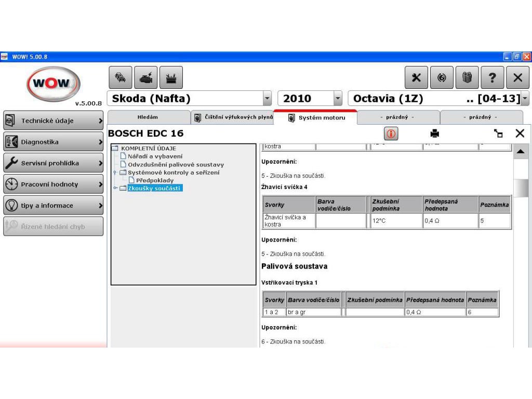Select Odvzdušnění palivové soustavy in the tree
The image size is (532, 399).
point(176,165)
